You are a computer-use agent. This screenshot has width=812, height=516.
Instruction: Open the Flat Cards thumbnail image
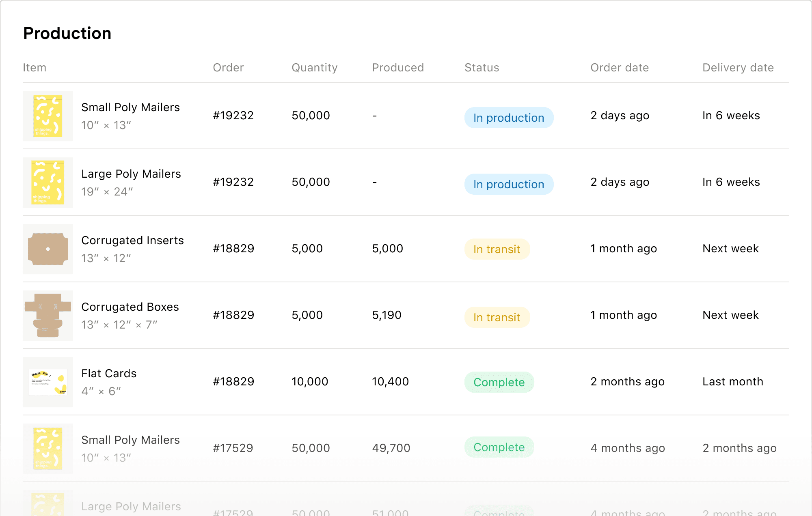pyautogui.click(x=48, y=382)
